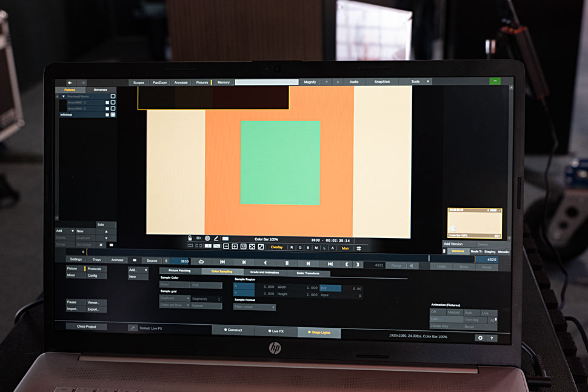Viewport: 588px width, 392px height.
Task: Click the zoom-out minus viewer icon
Action: point(226,247)
